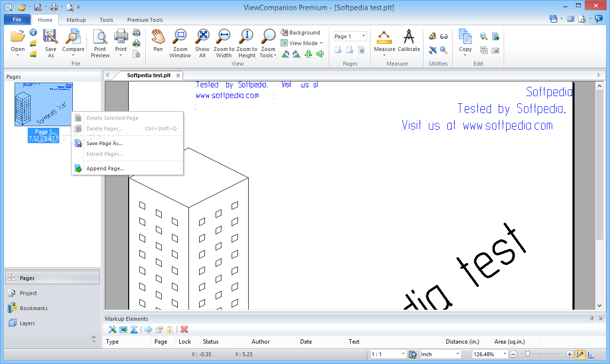Image resolution: width=610 pixels, height=364 pixels.
Task: Click the blue magnifier icon in Utilities group
Action: pos(444,50)
